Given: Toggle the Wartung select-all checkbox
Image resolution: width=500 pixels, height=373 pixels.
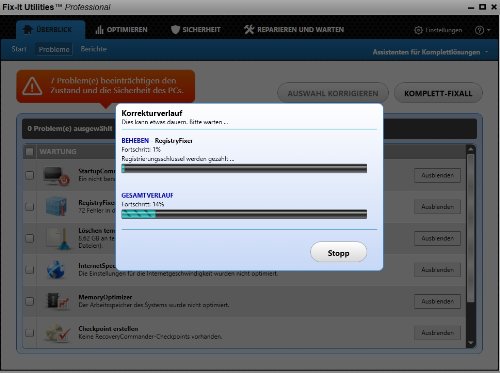Looking at the screenshot, I should 29,152.
